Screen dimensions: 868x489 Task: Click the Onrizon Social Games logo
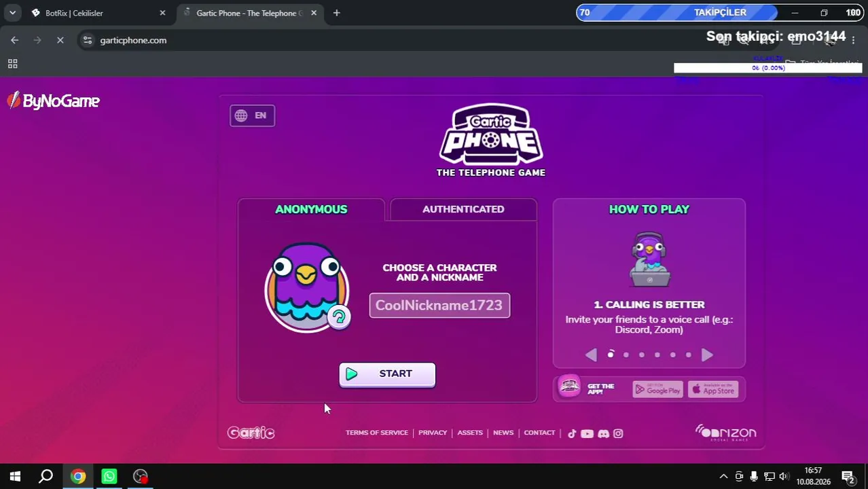tap(725, 433)
